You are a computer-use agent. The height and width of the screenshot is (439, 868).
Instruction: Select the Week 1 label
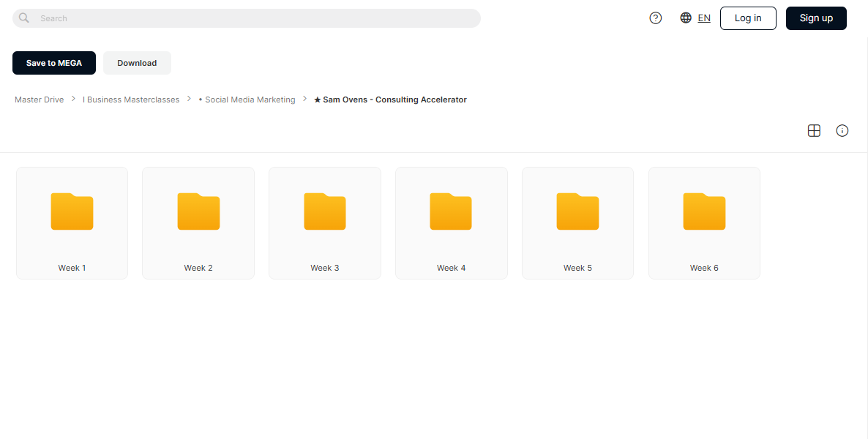point(72,268)
